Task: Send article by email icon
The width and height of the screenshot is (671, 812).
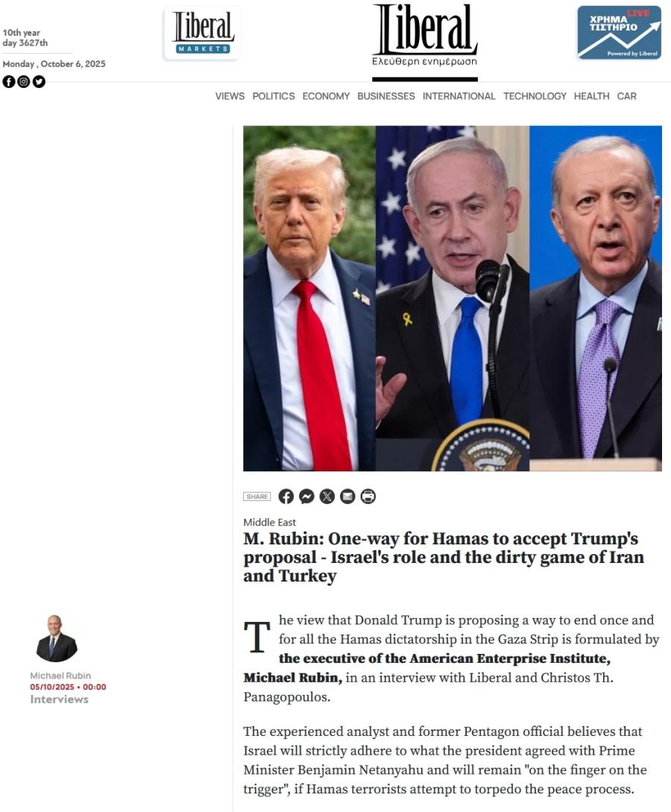Action: pyautogui.click(x=347, y=496)
